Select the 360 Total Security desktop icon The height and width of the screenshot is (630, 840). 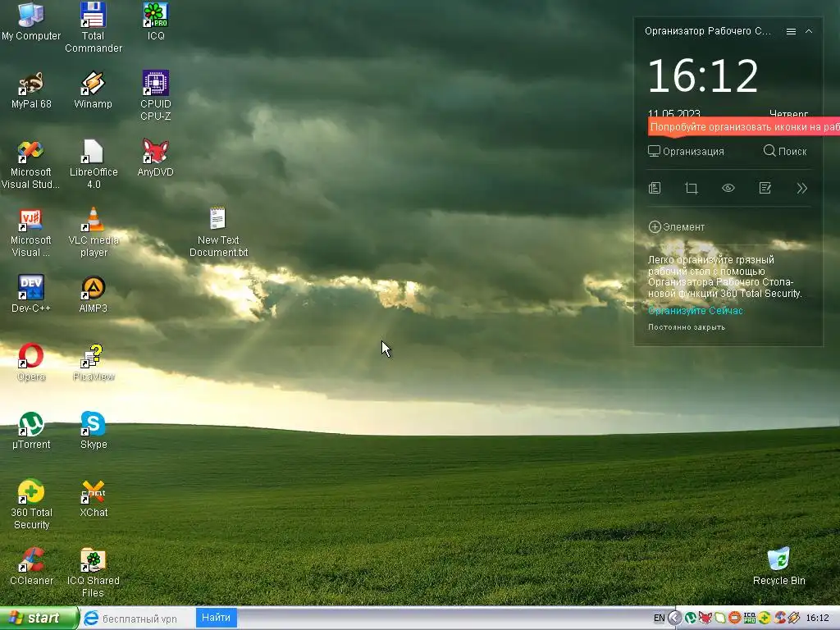[31, 504]
